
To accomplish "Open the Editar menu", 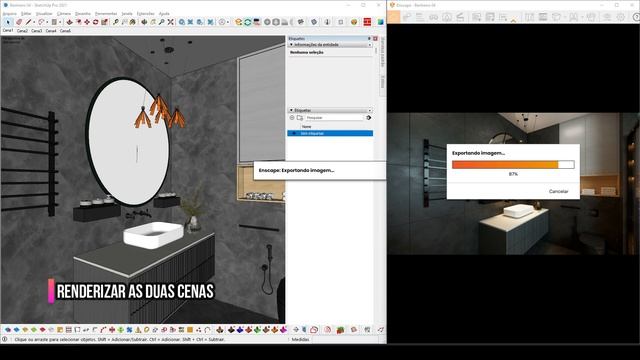I will point(26,13).
